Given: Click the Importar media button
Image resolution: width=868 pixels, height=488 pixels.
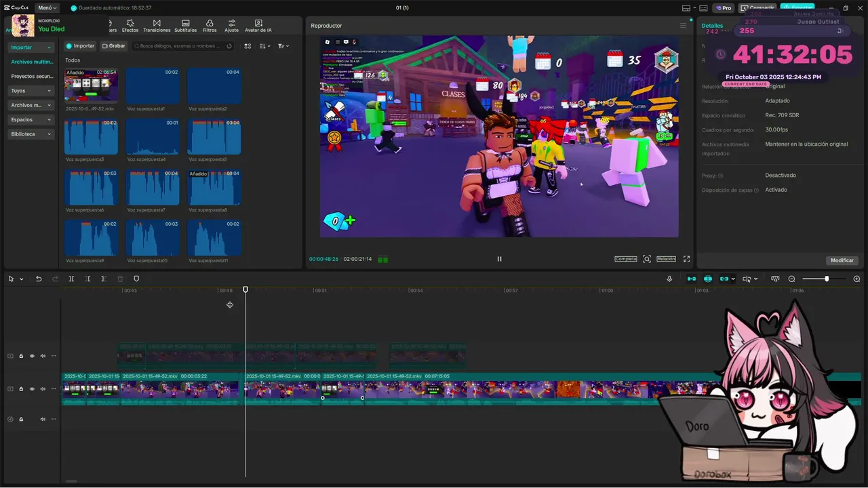Looking at the screenshot, I should [80, 46].
